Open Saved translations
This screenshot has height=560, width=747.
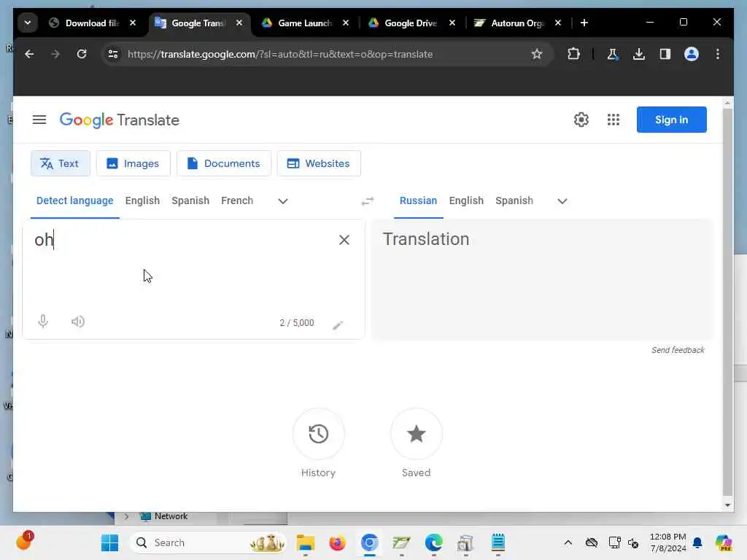[x=416, y=434]
